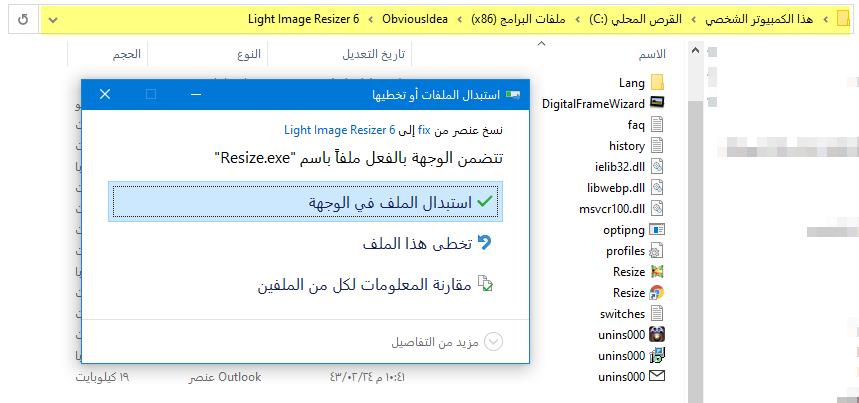Select the DigitalFrameWizard application icon
Viewport: 859px width, 403px height.
click(x=657, y=103)
